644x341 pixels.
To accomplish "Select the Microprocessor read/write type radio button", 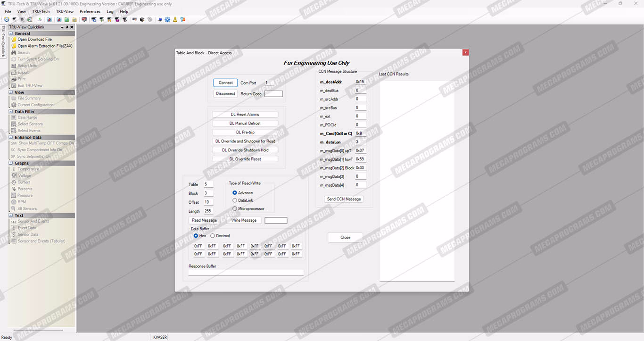I will [x=235, y=208].
